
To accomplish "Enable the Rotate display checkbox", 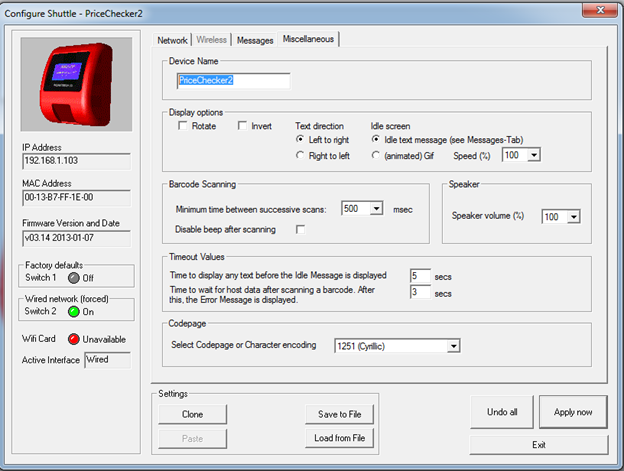I will [183, 126].
